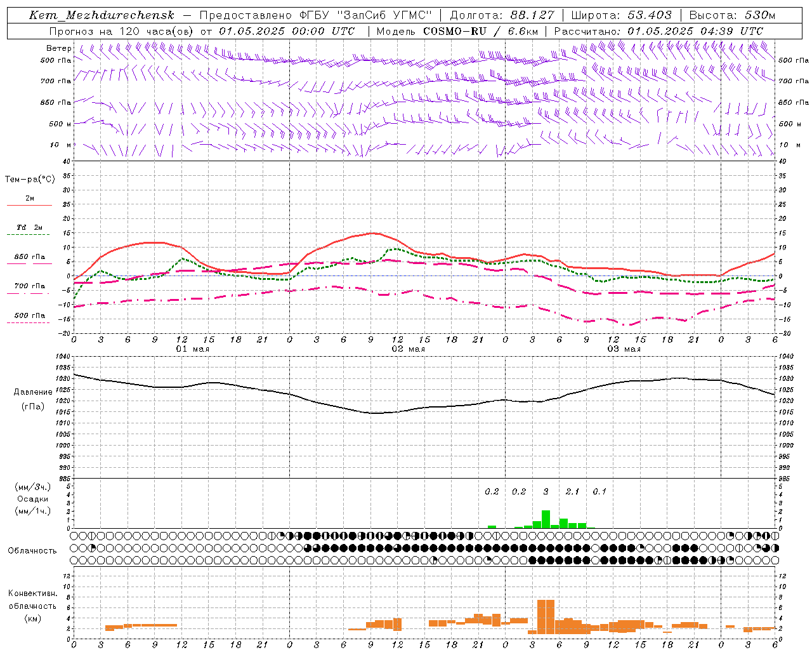Click the "2м" temperature legend entry
This screenshot has height=650, width=812.
(x=30, y=199)
